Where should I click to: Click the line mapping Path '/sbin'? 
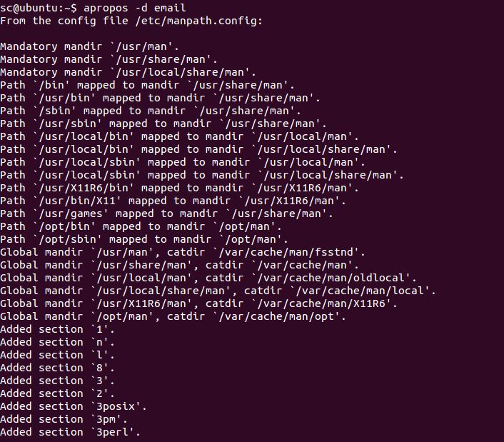click(x=151, y=111)
